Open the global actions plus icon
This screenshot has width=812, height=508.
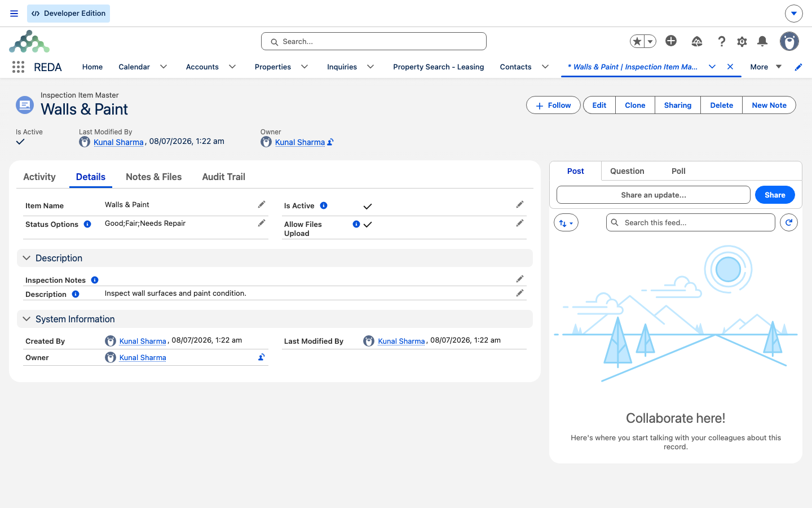click(671, 41)
